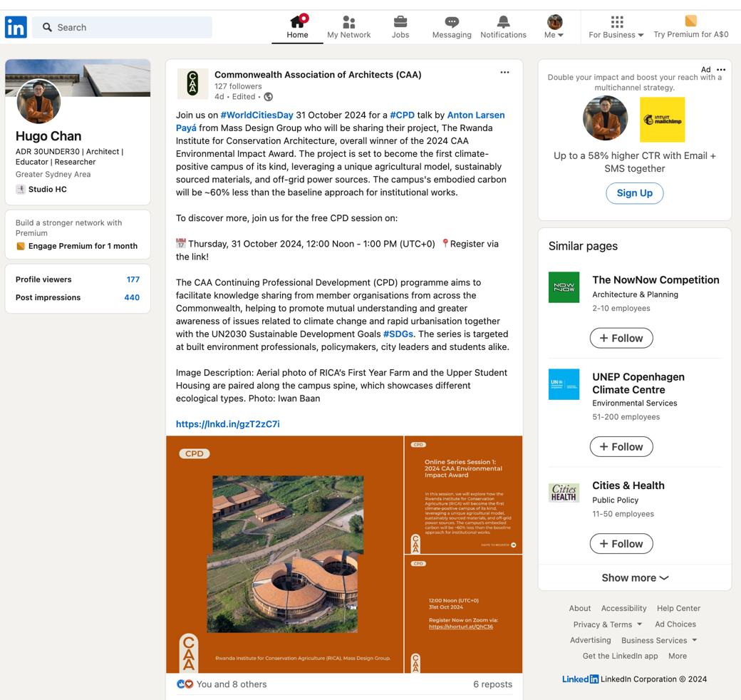Open the 12:00 Noon register image

coord(464,614)
